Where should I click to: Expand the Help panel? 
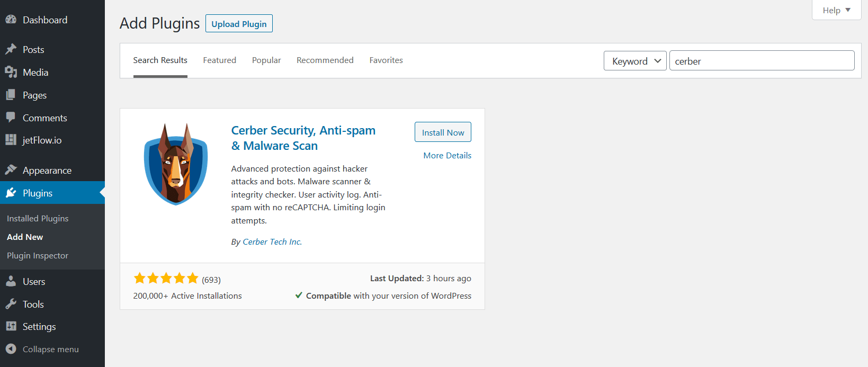836,10
